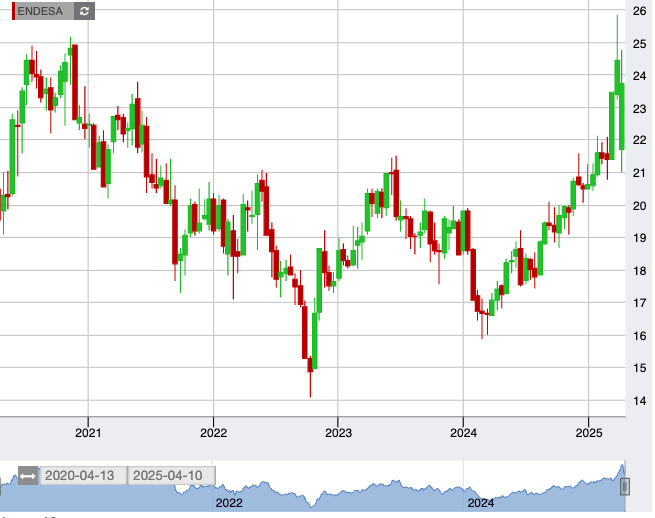This screenshot has height=518, width=655.
Task: Click the 20 value on the price axis
Action: coord(638,206)
